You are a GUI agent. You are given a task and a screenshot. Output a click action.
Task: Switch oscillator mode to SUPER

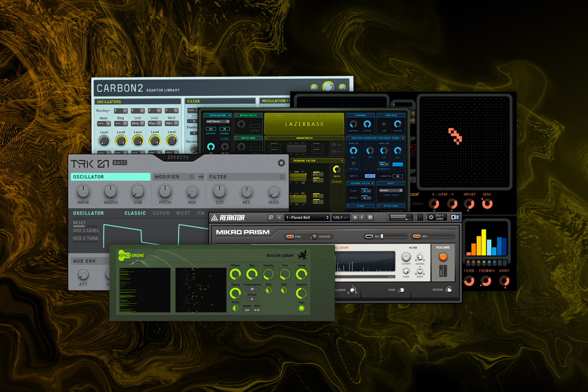pyautogui.click(x=161, y=213)
